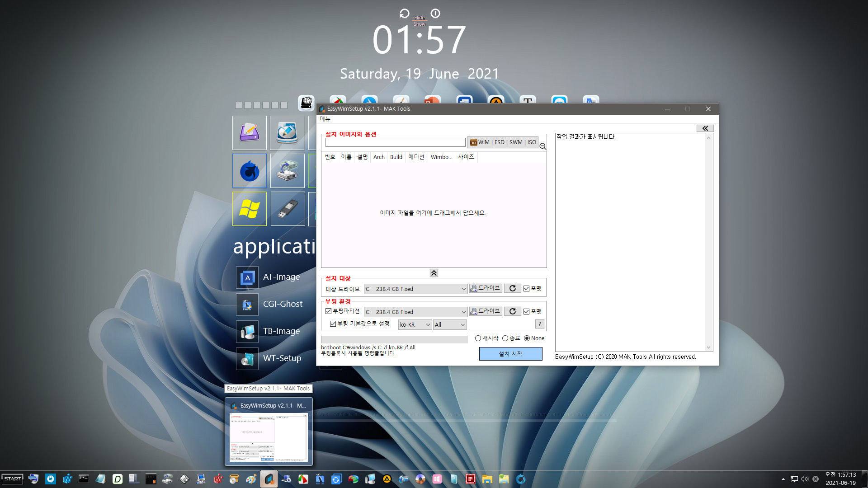Click the ? help button in the boot section
The width and height of the screenshot is (868, 488).
click(539, 324)
